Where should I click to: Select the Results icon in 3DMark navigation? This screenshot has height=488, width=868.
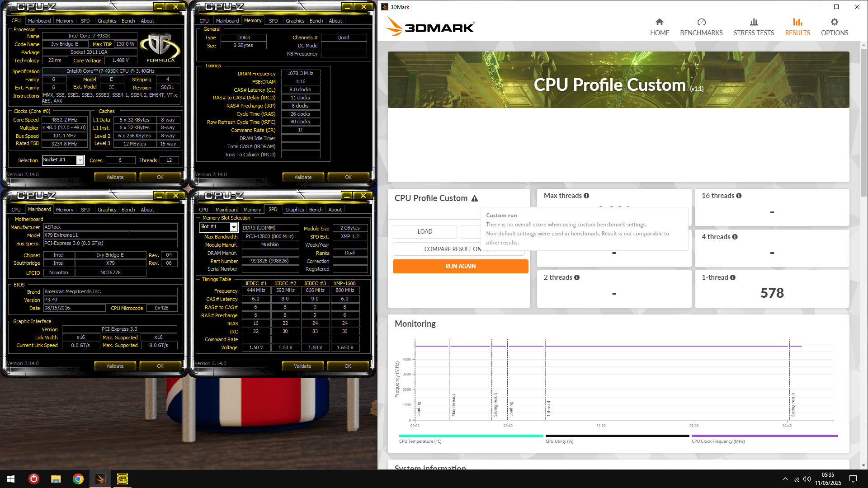click(797, 22)
